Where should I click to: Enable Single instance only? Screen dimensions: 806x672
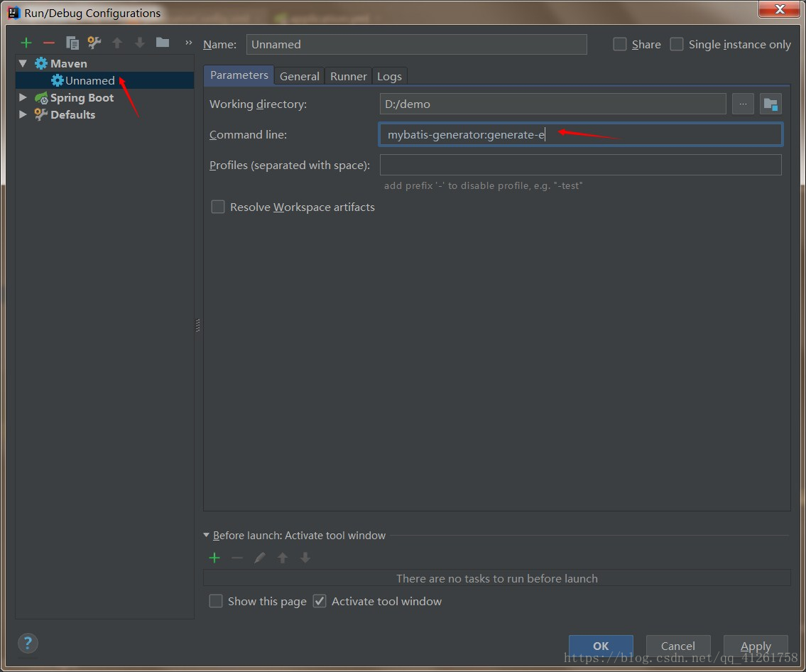(677, 44)
